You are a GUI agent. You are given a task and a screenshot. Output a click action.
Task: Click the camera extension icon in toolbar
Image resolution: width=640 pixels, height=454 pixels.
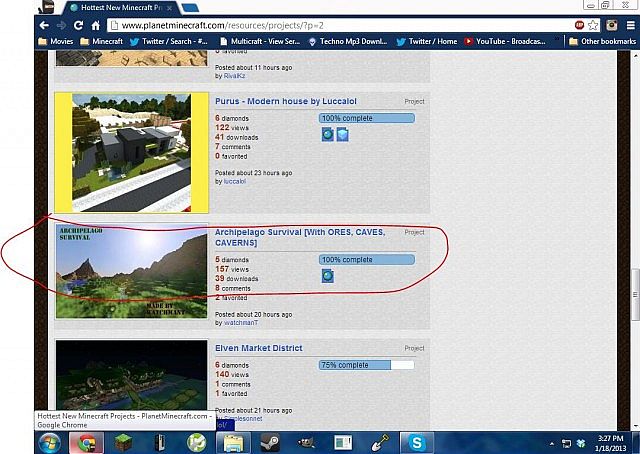[x=611, y=25]
